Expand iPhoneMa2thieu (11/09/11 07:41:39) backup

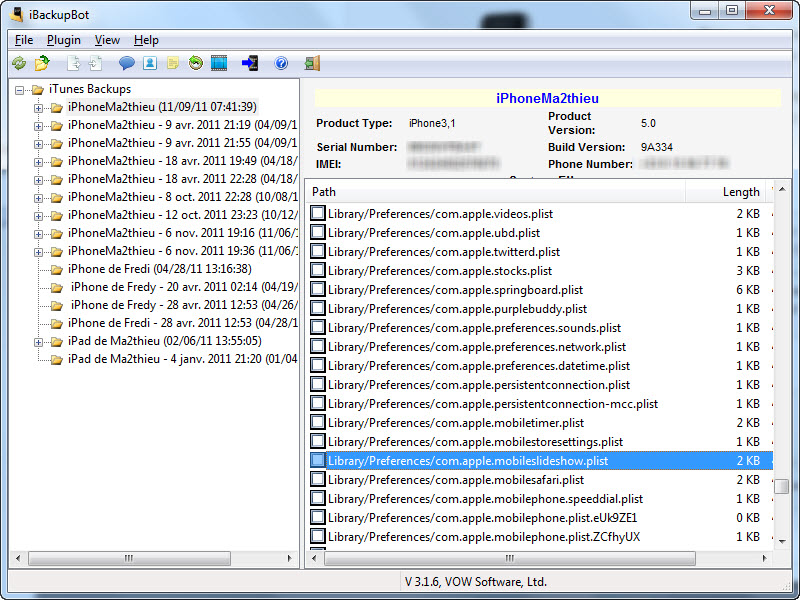[38, 108]
